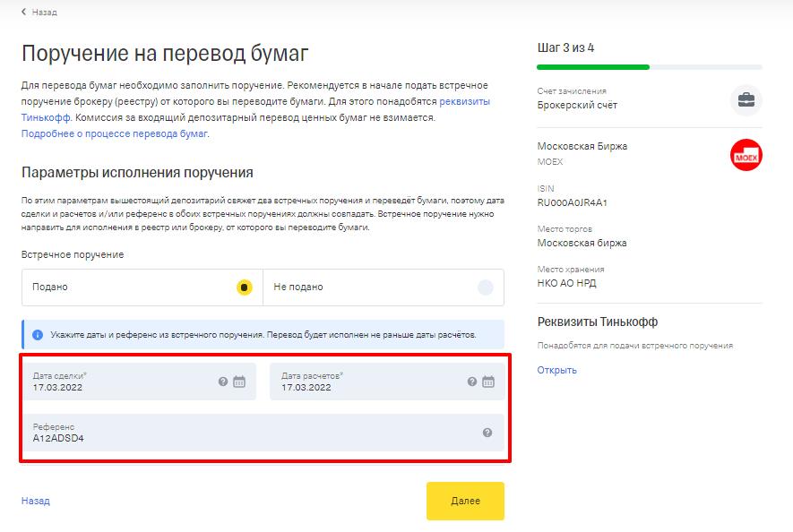Click the Дата расчетов date input
The width and height of the screenshot is (793, 532).
tap(367, 387)
